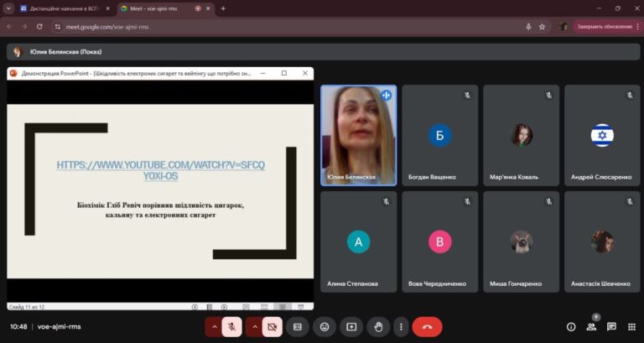Switch to Дистанційне навчання browser tab
This screenshot has height=343, width=644.
tap(65, 8)
